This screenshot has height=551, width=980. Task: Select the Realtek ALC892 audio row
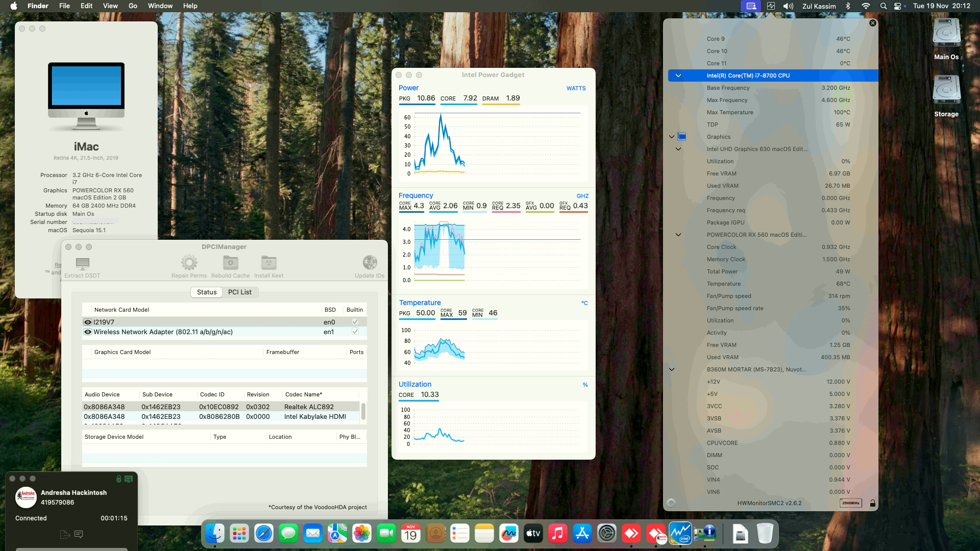click(221, 407)
